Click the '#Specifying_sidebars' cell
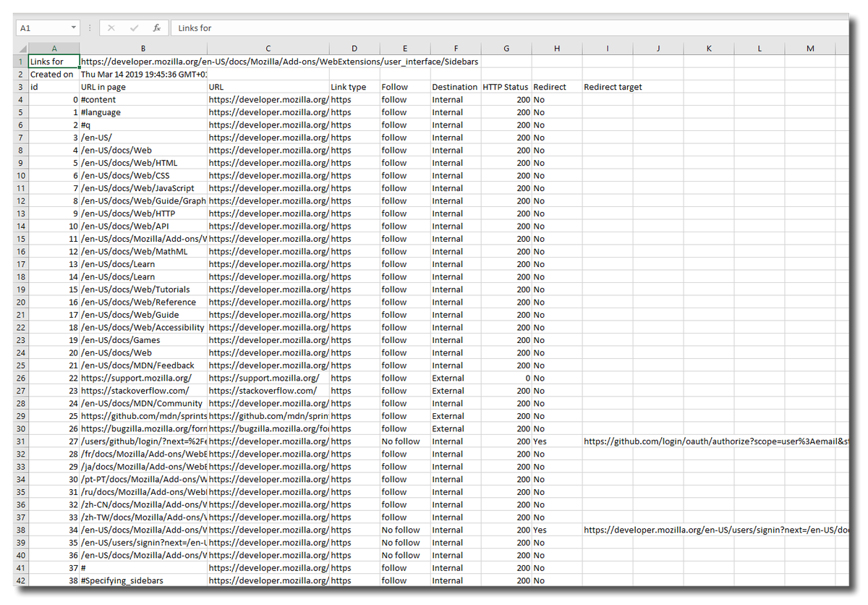 [x=143, y=580]
